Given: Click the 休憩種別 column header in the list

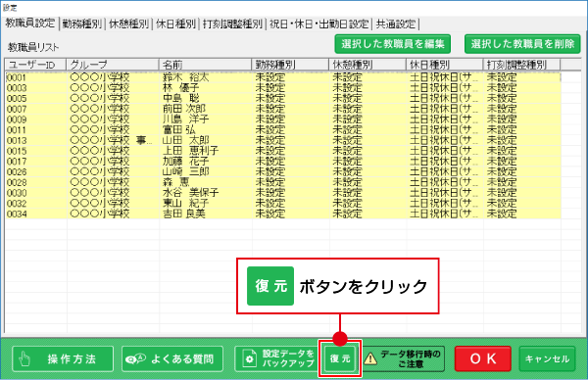Looking at the screenshot, I should tap(367, 65).
